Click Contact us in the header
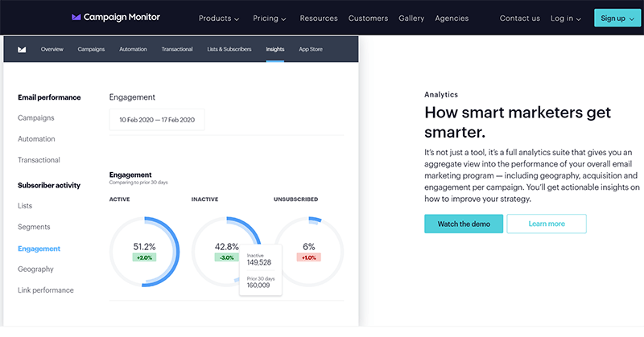This screenshot has height=337, width=644. [x=519, y=18]
